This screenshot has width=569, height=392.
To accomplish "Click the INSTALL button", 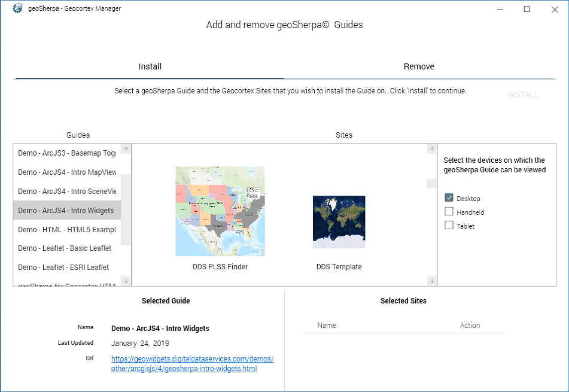I will [x=522, y=95].
